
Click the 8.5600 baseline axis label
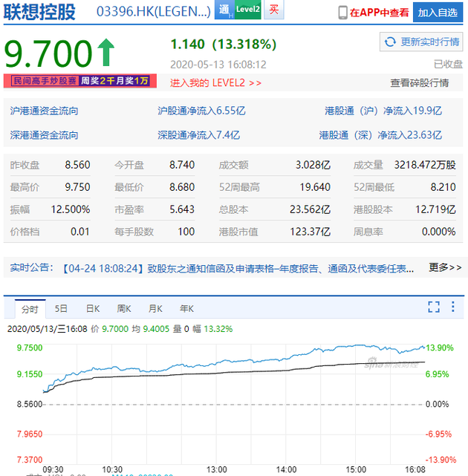[30, 405]
